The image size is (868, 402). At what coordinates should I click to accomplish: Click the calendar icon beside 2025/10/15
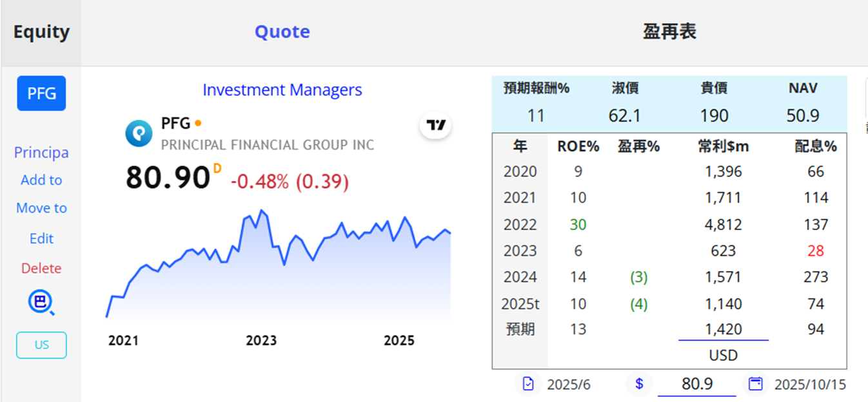[755, 384]
